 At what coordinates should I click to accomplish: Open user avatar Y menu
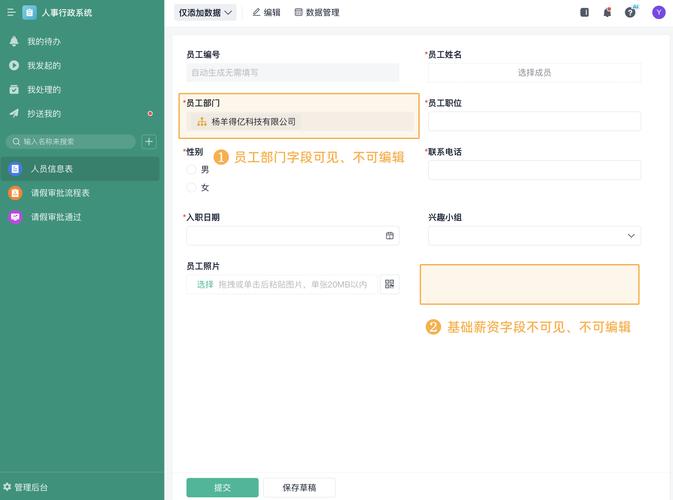(x=658, y=12)
